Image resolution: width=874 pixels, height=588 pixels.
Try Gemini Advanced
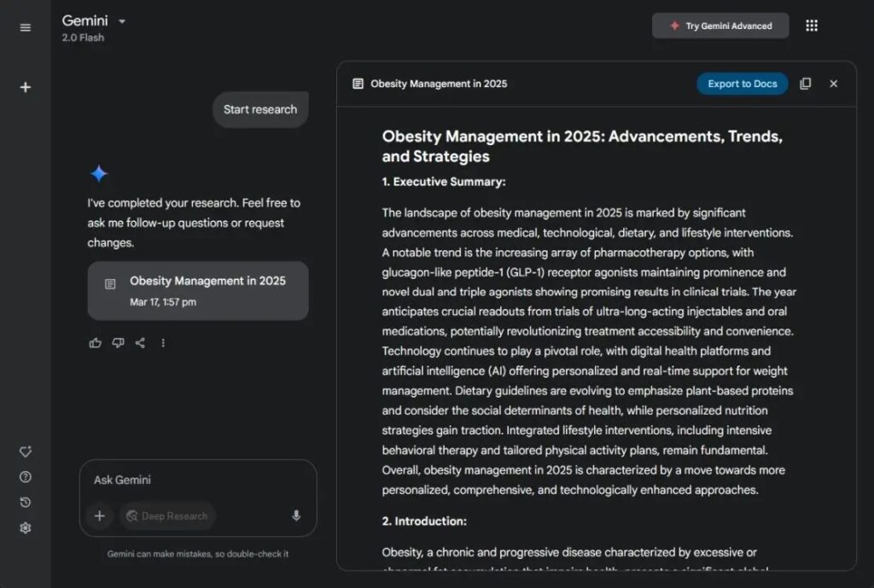click(720, 25)
